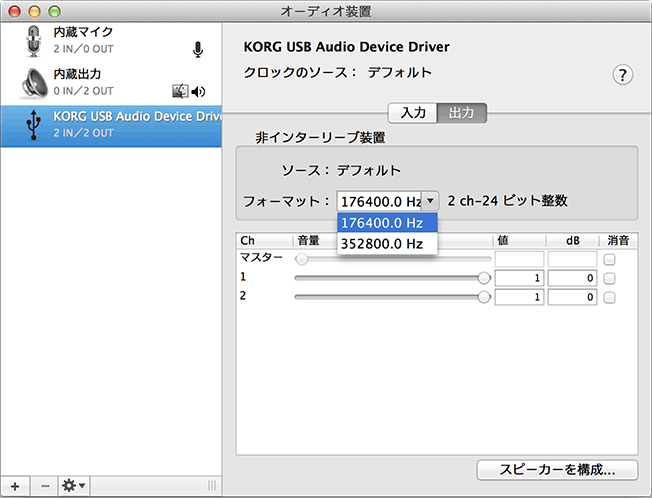
Task: Select 内蔵マイク in device list
Action: pyautogui.click(x=111, y=41)
